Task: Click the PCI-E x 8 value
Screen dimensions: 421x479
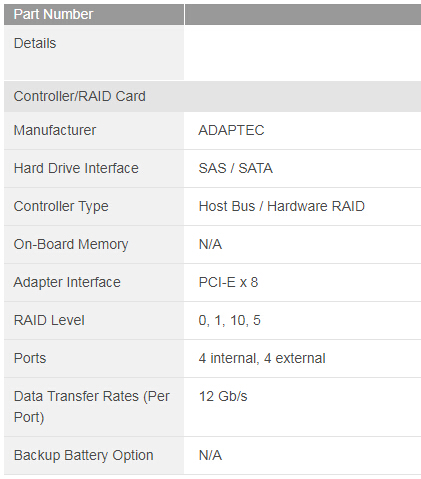Action: [228, 282]
